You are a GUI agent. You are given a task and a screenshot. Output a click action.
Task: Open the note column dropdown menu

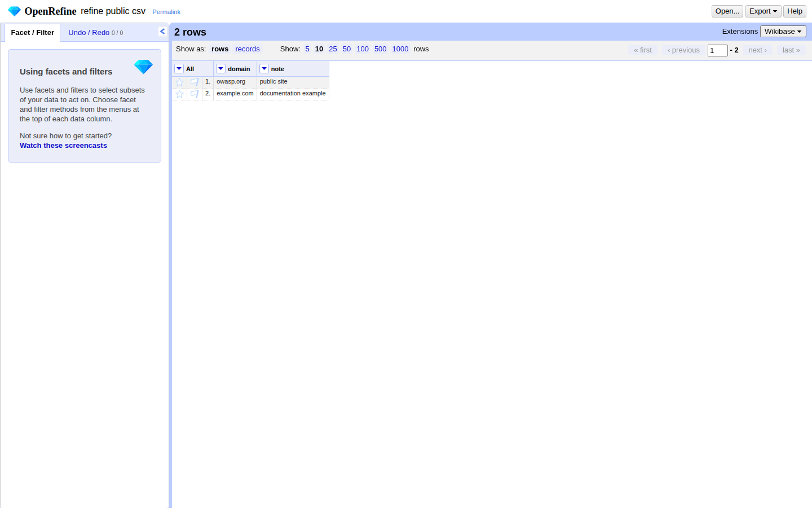click(264, 69)
